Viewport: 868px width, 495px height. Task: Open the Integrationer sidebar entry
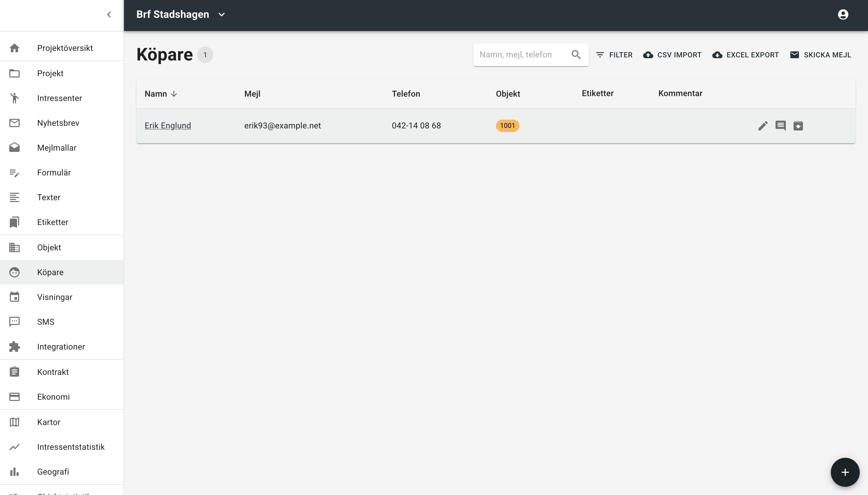(62, 346)
